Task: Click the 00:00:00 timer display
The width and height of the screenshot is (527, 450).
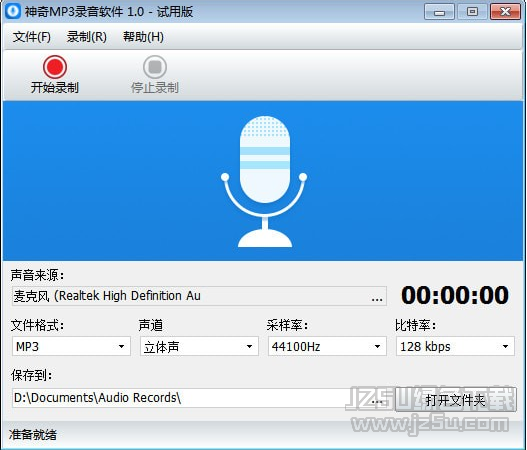Action: 455,295
